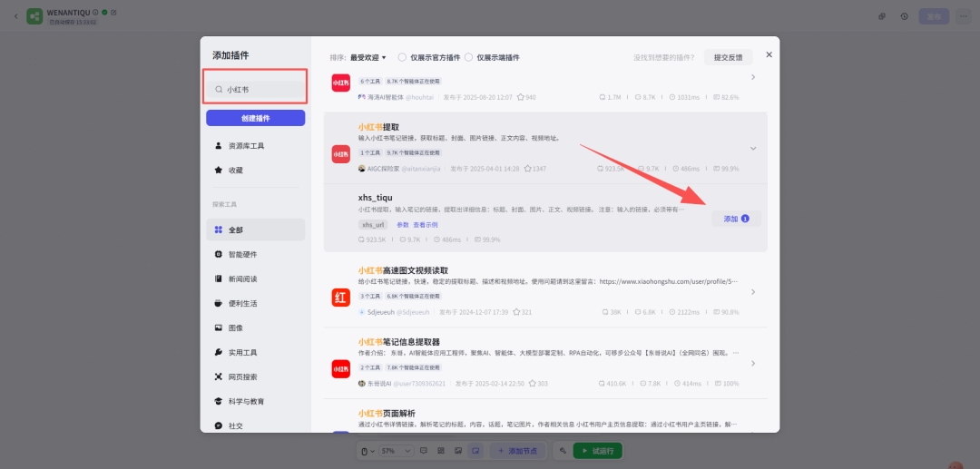Click the star icon showing 940 favorites
Image resolution: width=980 pixels, height=469 pixels.
pyautogui.click(x=520, y=97)
